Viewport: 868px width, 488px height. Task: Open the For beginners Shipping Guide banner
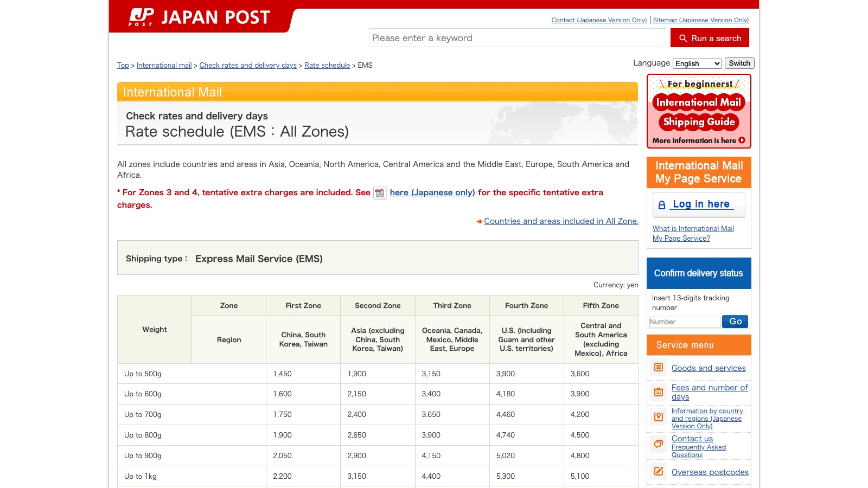pyautogui.click(x=699, y=111)
